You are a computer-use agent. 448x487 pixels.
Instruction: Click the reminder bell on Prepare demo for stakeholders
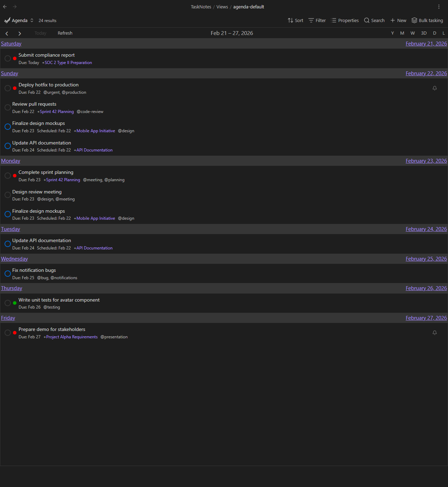[435, 333]
